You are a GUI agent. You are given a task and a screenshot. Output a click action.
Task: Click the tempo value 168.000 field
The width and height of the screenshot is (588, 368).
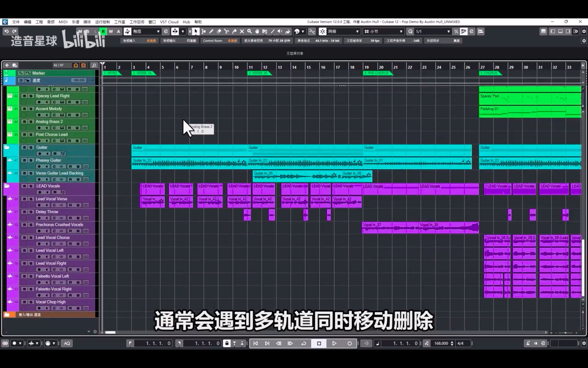tap(441, 343)
